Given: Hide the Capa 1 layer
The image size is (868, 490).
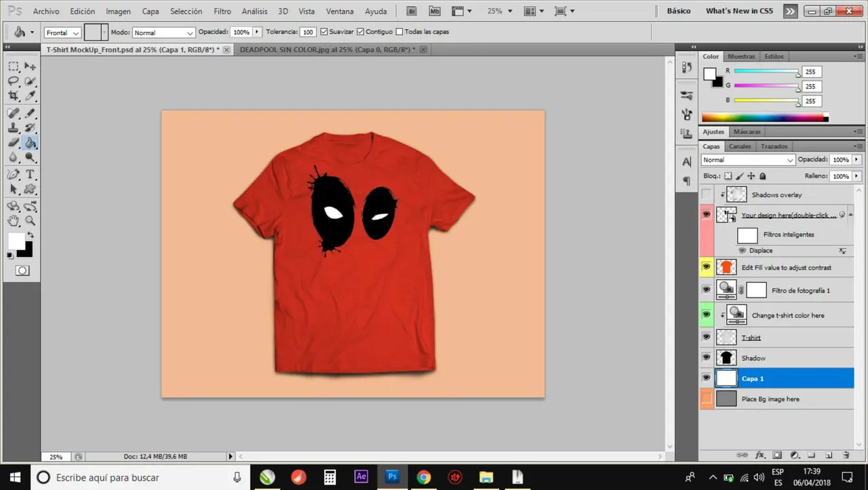Looking at the screenshot, I should 707,378.
